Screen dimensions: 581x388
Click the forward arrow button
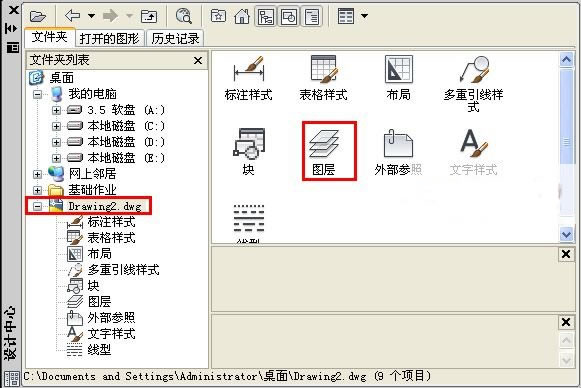coord(110,16)
